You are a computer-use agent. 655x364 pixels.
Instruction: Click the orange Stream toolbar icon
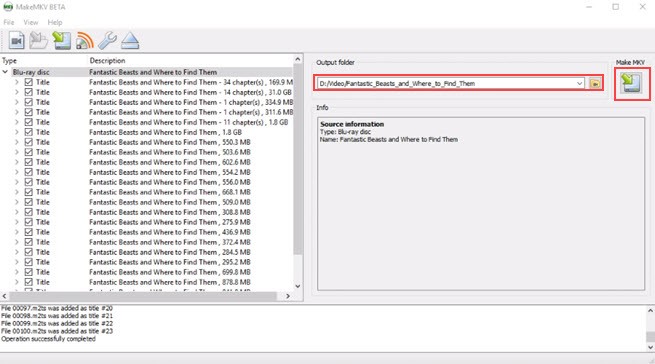pyautogui.click(x=85, y=41)
